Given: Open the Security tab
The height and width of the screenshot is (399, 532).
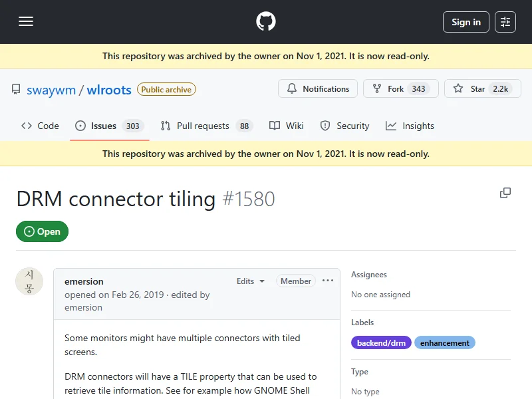Looking at the screenshot, I should tap(344, 126).
